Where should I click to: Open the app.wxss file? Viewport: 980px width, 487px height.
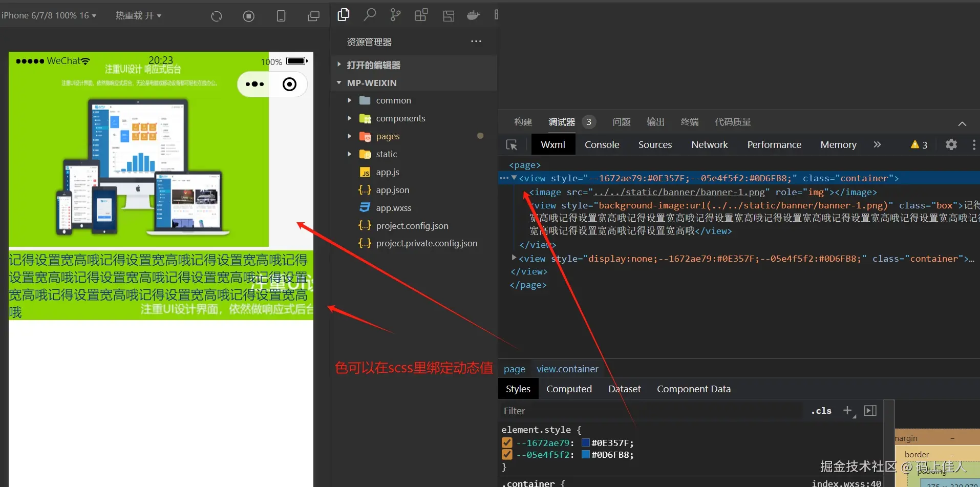pos(394,208)
